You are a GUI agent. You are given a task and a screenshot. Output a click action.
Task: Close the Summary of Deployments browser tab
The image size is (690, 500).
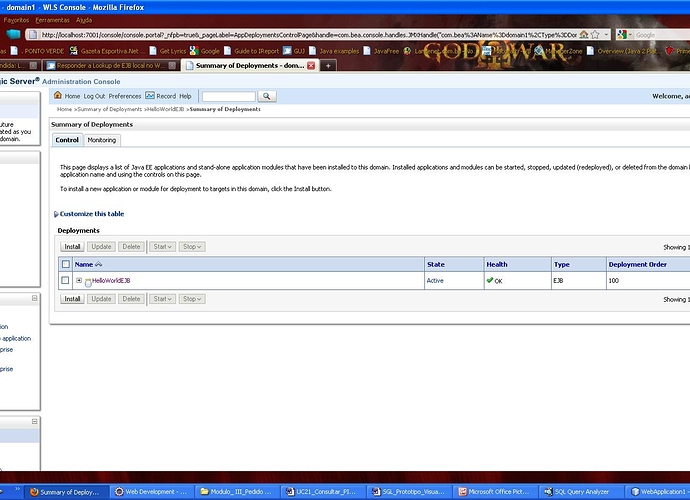(311, 66)
